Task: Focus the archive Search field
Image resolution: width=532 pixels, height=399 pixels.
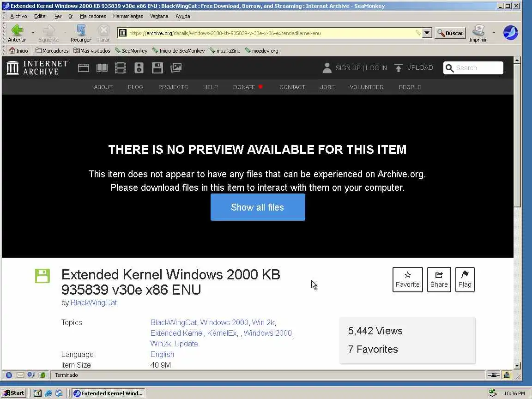Action: tap(473, 68)
